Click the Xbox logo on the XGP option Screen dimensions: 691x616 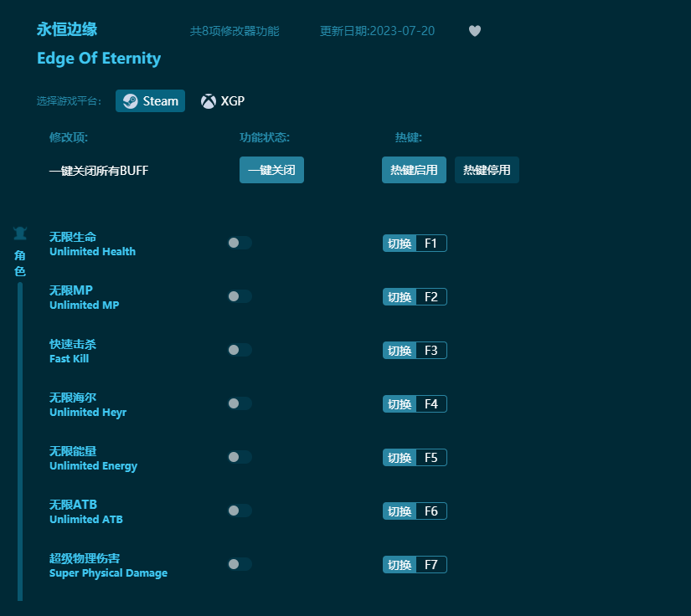coord(207,100)
